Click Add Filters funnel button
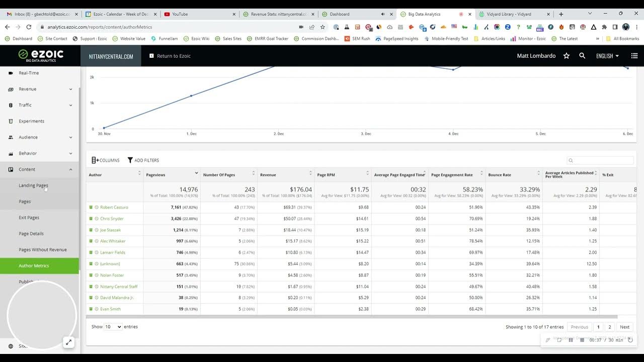This screenshot has height=362, width=644. pyautogui.click(x=143, y=160)
